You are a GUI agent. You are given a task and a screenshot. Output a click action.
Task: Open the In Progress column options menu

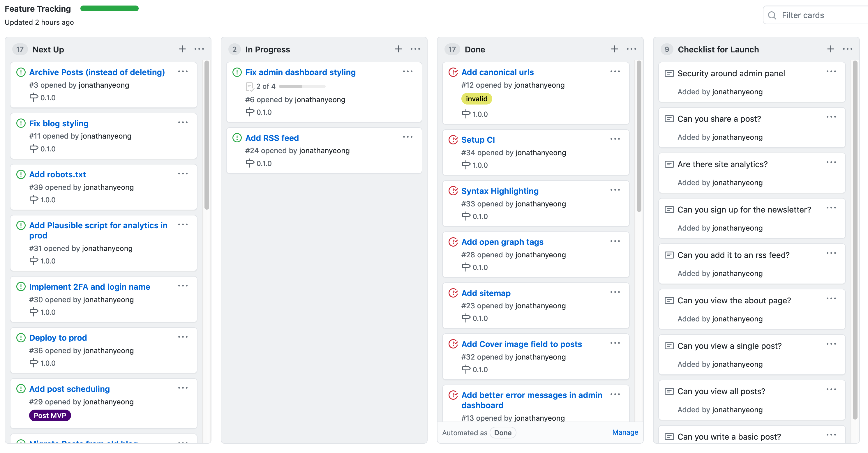point(415,49)
